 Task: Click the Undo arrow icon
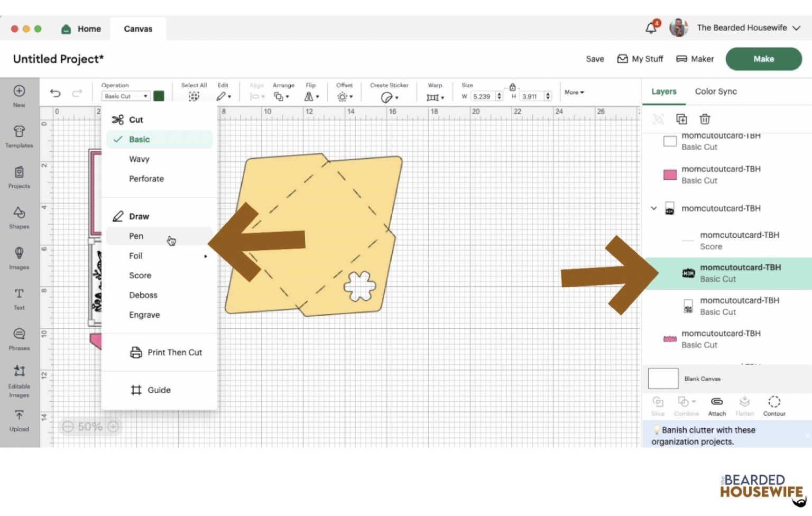tap(55, 94)
